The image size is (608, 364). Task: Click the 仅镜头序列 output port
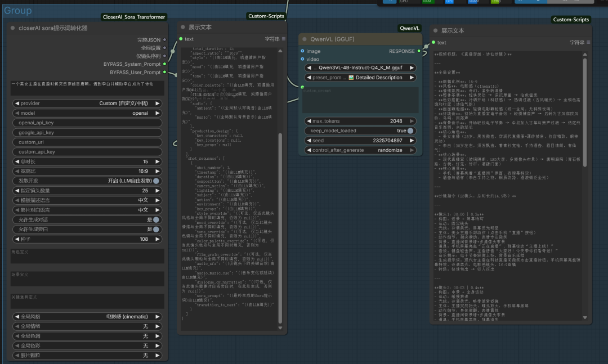pos(164,56)
